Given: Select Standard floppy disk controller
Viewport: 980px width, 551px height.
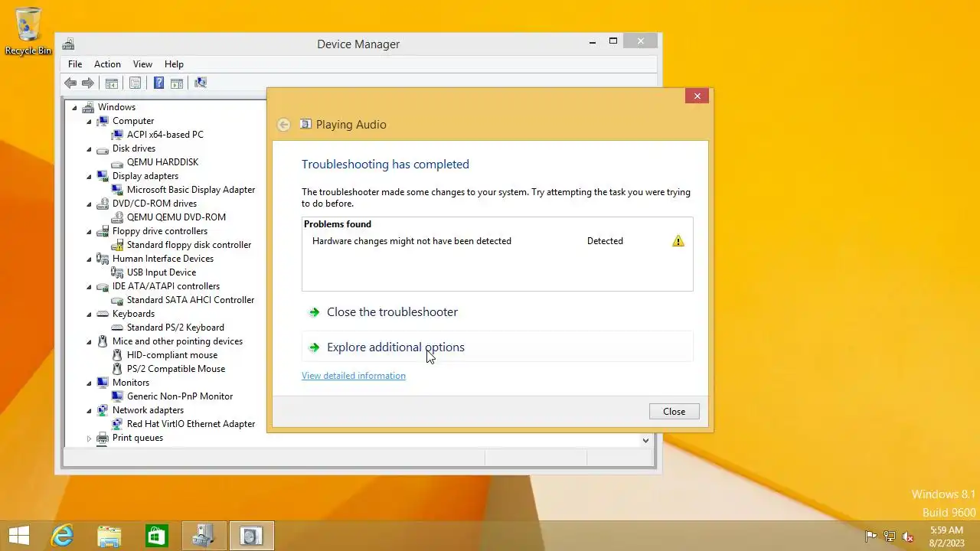Looking at the screenshot, I should coord(189,245).
